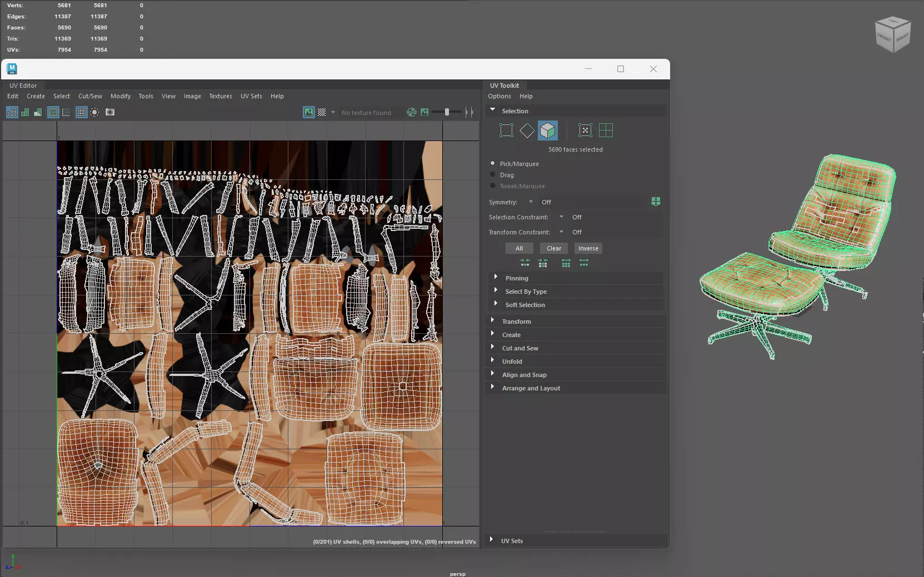The height and width of the screenshot is (577, 924).
Task: Expand the Align and Snap section
Action: (x=492, y=374)
